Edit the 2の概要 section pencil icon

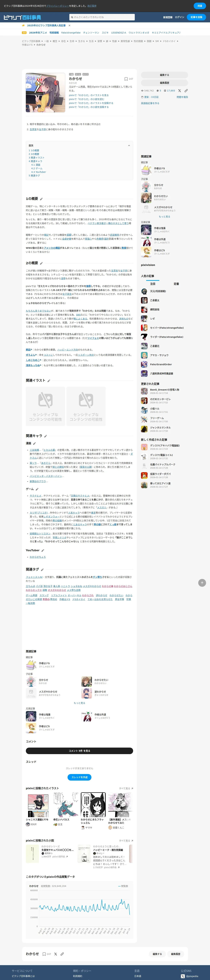[x=41, y=263]
